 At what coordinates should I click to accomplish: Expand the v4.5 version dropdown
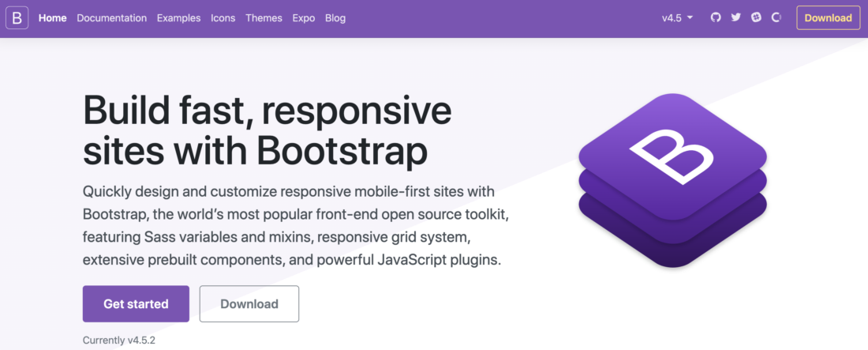click(678, 18)
